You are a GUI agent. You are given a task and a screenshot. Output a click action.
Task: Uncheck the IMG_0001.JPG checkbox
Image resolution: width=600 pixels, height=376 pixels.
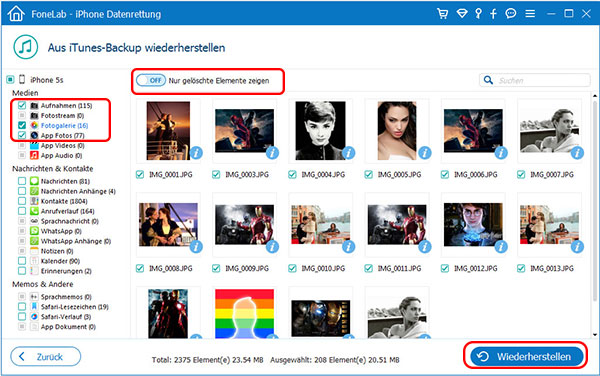point(140,174)
